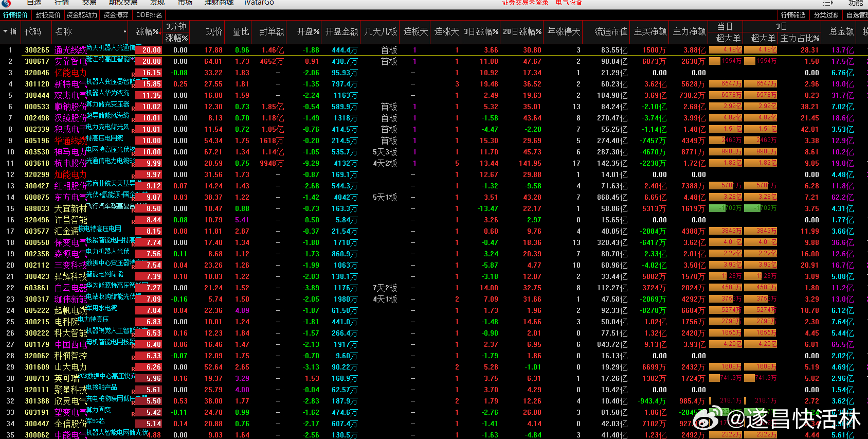The width and height of the screenshot is (868, 439).
Task: Open the 发现 menu
Action: point(157,3)
